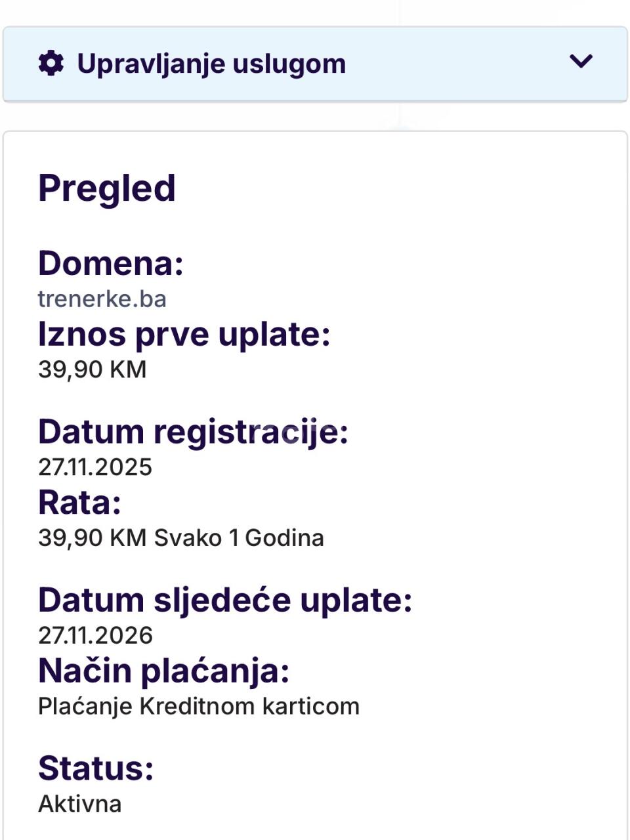
Task: Click the Datum registracije label
Action: point(193,432)
